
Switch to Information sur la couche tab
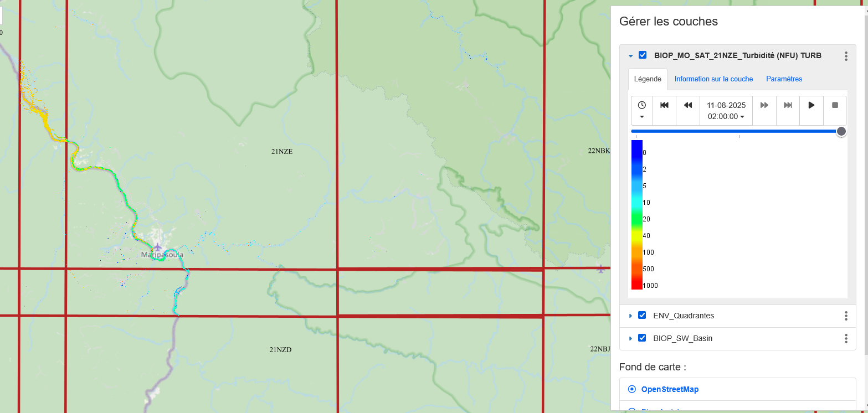pos(713,79)
